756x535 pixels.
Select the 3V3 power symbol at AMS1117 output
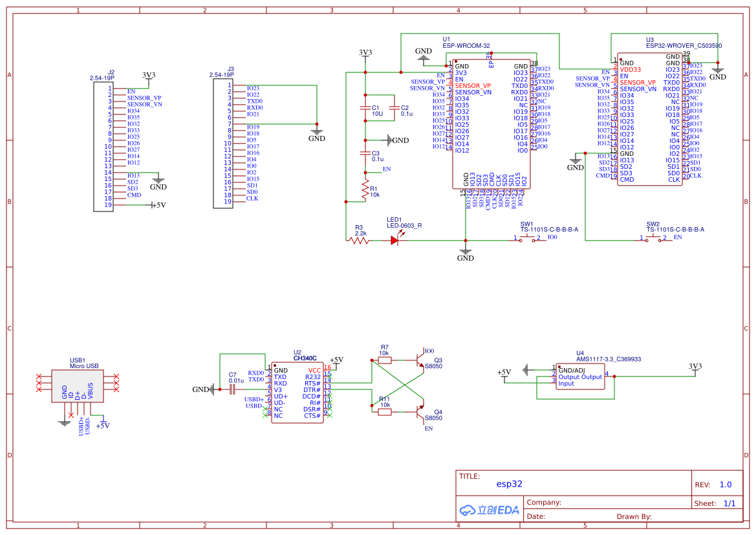[x=695, y=368]
